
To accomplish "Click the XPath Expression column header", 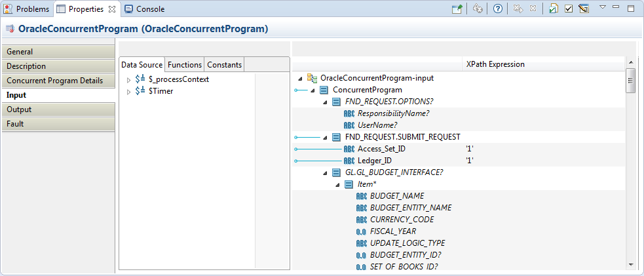I will click(x=543, y=64).
